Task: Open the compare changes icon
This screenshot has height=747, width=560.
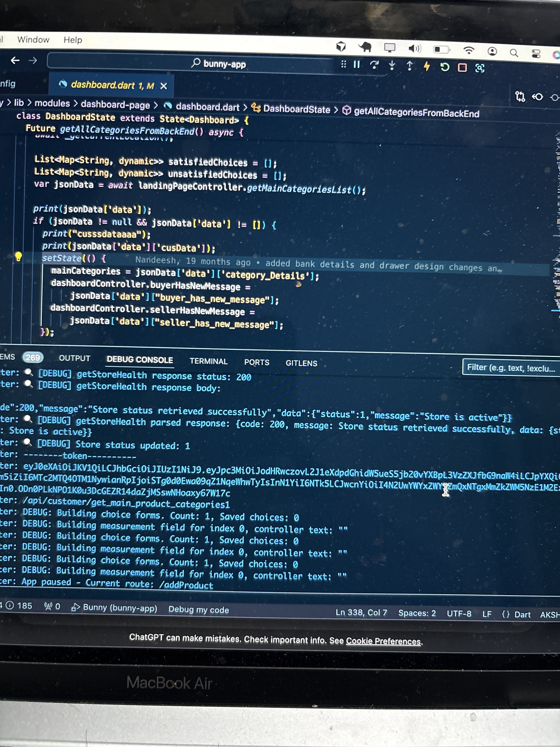Action: pos(520,97)
